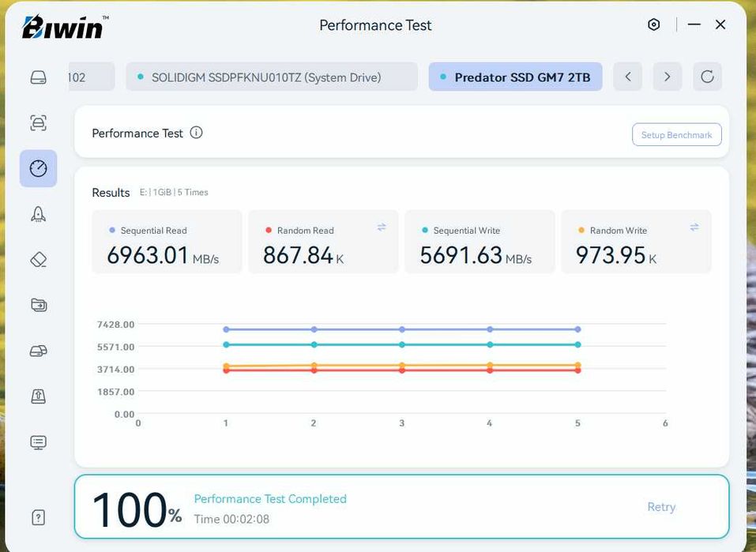The image size is (756, 552).
Task: Click the Sequential Write 5691.63 value
Action: click(461, 255)
